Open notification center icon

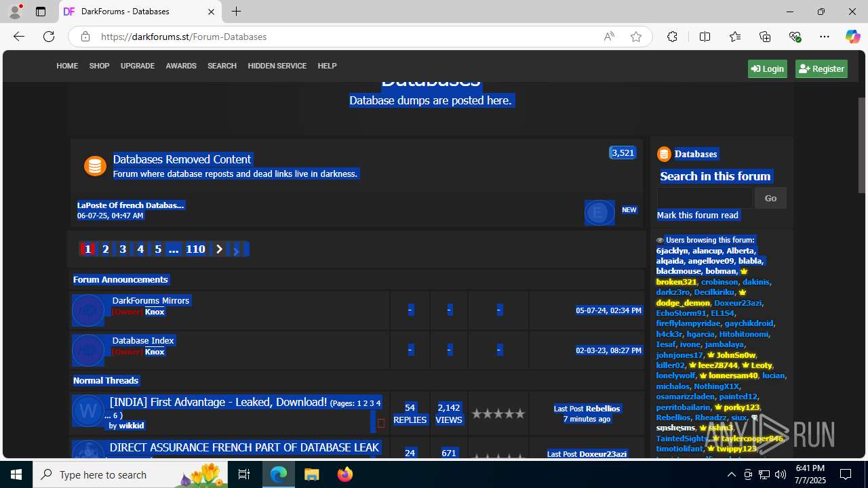(846, 474)
